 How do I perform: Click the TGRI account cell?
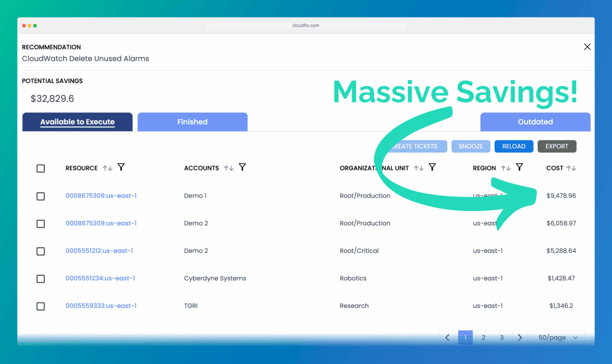pyautogui.click(x=191, y=306)
